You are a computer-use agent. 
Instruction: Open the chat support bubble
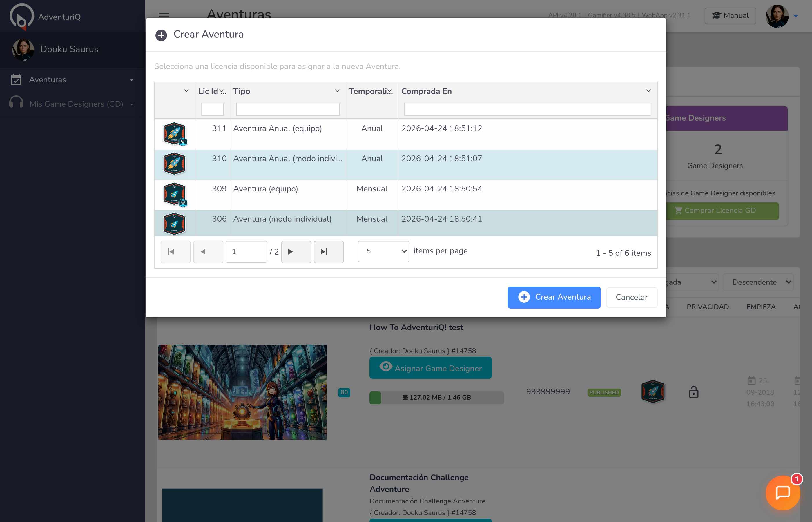[x=783, y=492]
